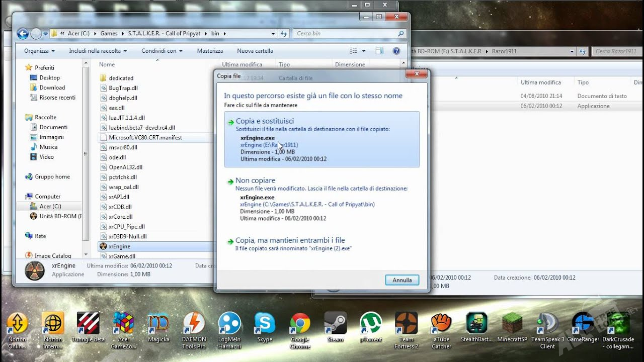Open the view options dropdown arrow
The image size is (644, 362).
pos(364,51)
